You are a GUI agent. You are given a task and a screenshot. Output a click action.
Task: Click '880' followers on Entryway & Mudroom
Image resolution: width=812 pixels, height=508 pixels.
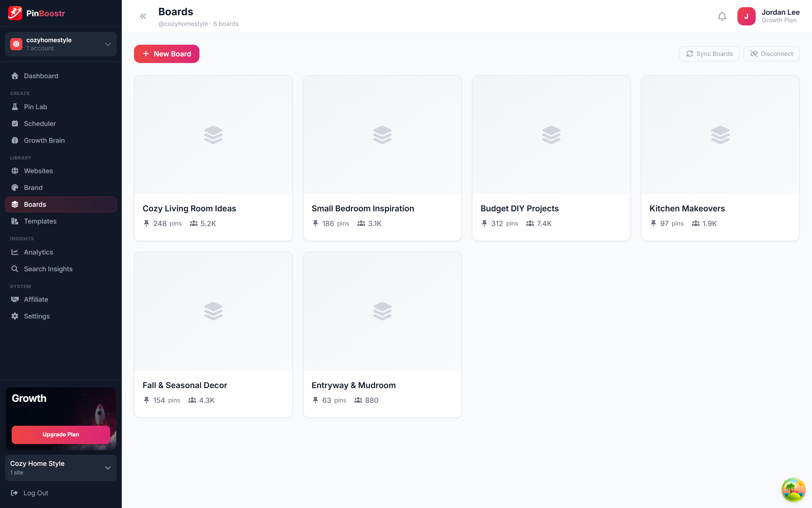click(x=371, y=400)
